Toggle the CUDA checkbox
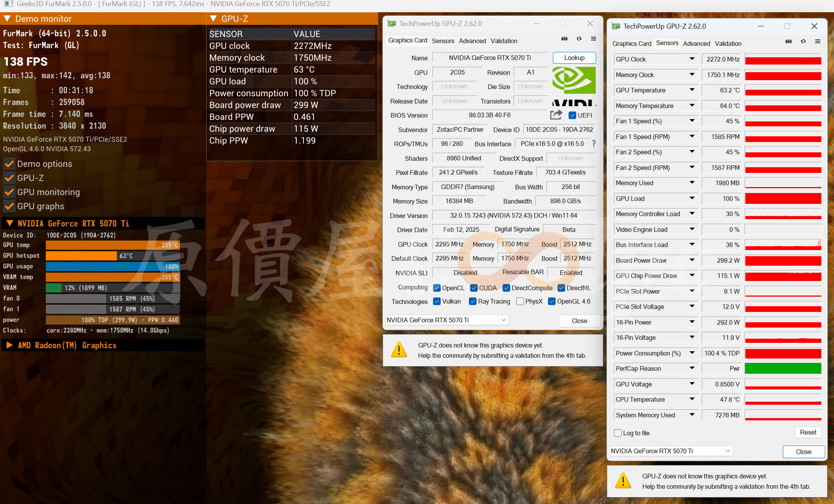This screenshot has height=504, width=834. click(x=474, y=288)
